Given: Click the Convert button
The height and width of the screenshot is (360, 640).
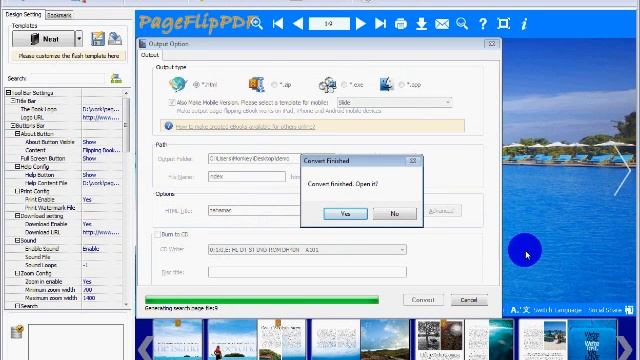Looking at the screenshot, I should 423,300.
